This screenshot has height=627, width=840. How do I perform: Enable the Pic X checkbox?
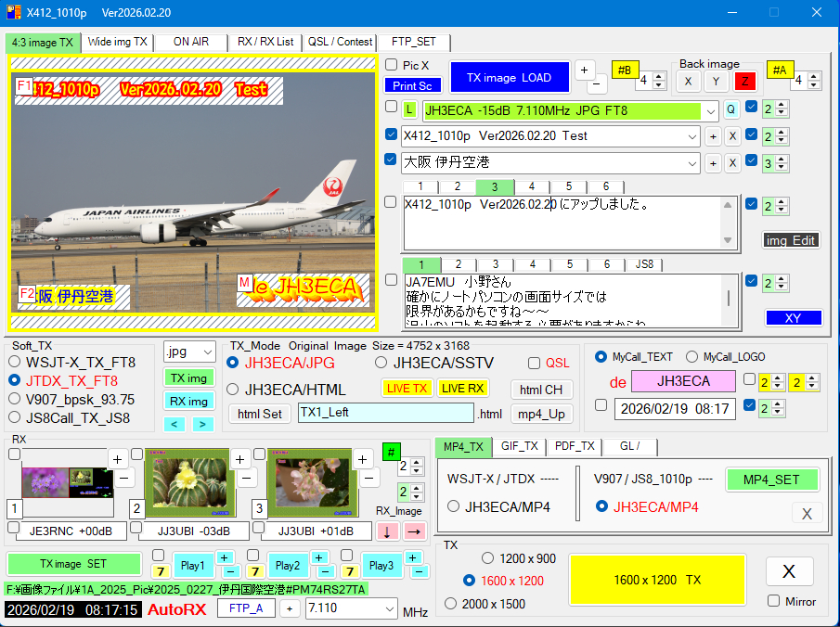(391, 65)
